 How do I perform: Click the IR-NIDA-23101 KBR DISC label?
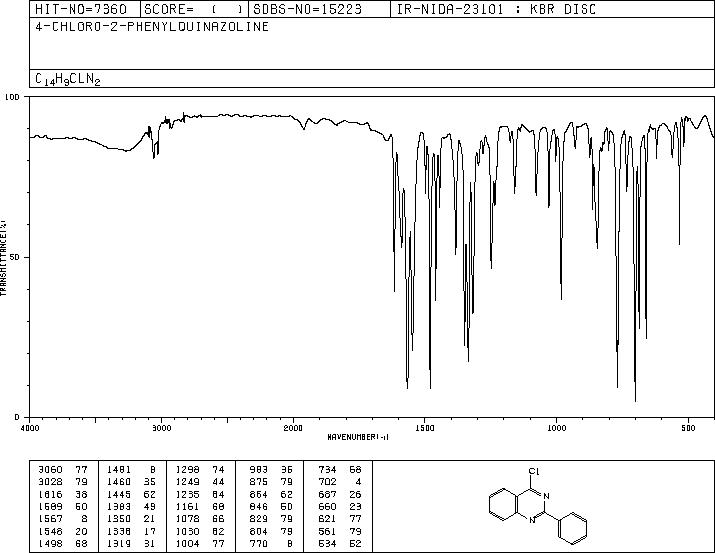pos(496,9)
